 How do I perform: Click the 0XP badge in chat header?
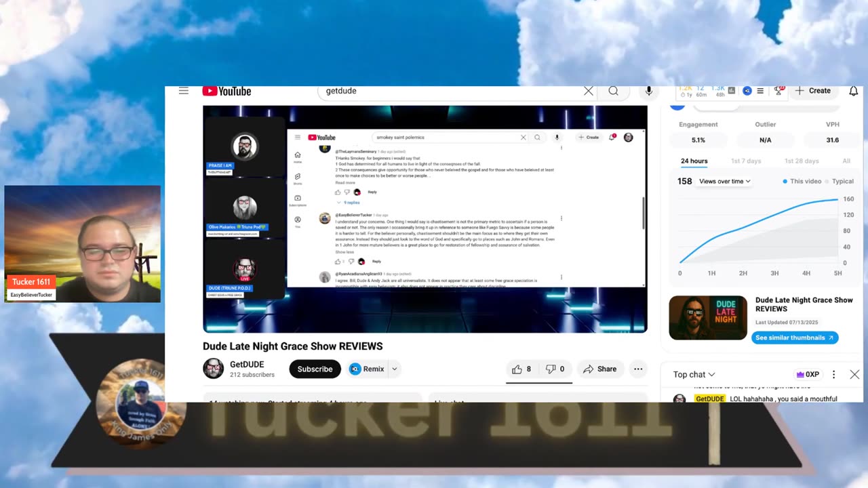808,374
